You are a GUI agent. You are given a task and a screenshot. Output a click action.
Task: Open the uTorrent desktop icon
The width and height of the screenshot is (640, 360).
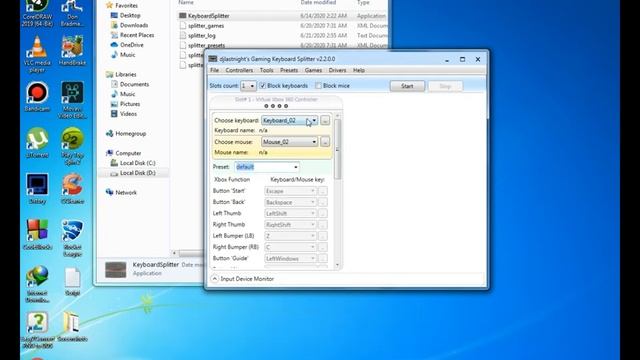click(37, 143)
